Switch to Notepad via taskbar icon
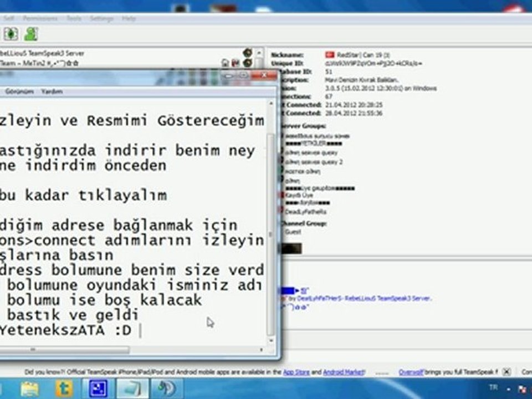The height and width of the screenshot is (399, 532). coord(132,389)
